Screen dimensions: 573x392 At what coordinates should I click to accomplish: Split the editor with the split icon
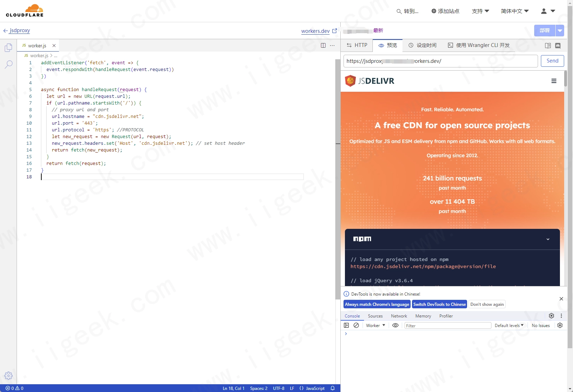pyautogui.click(x=323, y=46)
